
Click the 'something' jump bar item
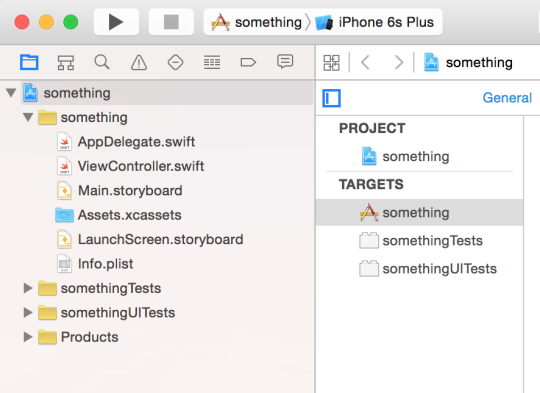(x=468, y=62)
